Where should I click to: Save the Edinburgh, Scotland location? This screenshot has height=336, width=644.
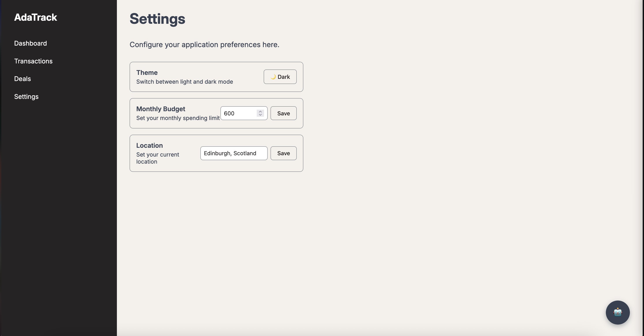click(283, 153)
